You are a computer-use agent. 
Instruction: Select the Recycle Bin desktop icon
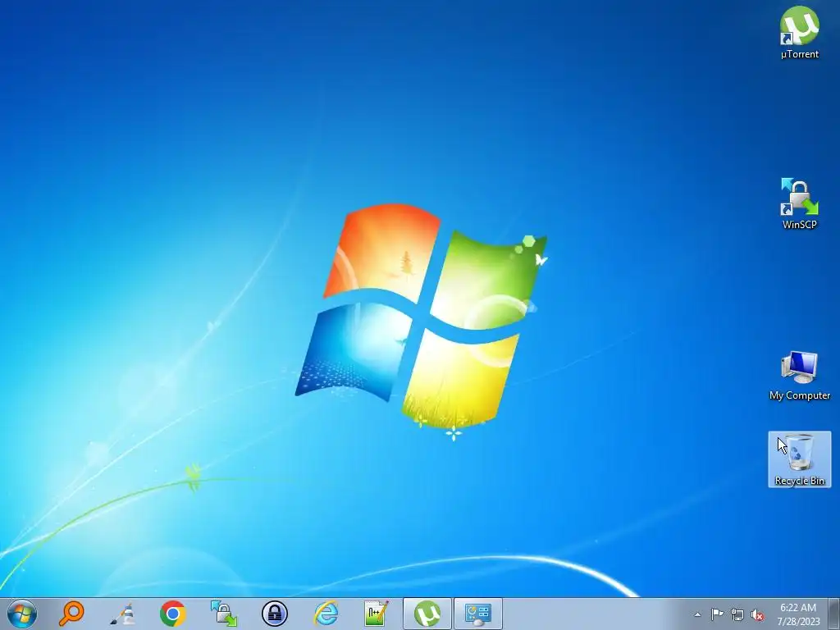tap(799, 459)
